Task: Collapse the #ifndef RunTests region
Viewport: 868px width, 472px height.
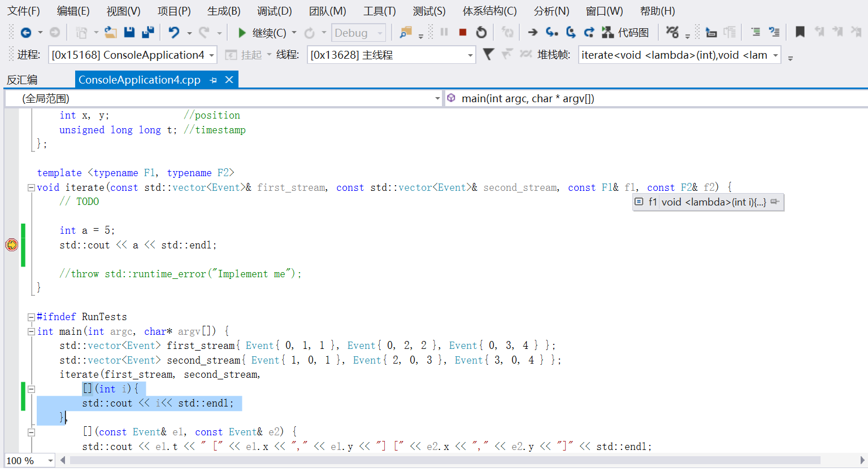Action: [32, 317]
